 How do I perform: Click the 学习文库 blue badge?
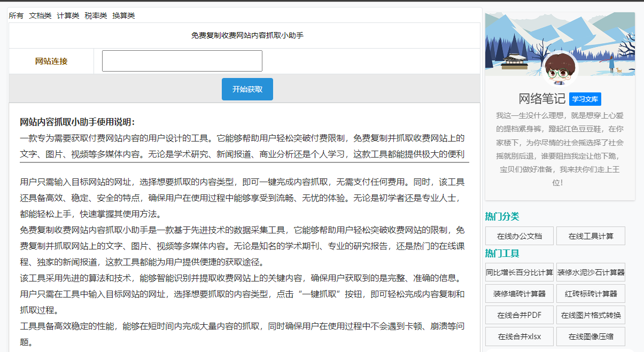pyautogui.click(x=585, y=99)
